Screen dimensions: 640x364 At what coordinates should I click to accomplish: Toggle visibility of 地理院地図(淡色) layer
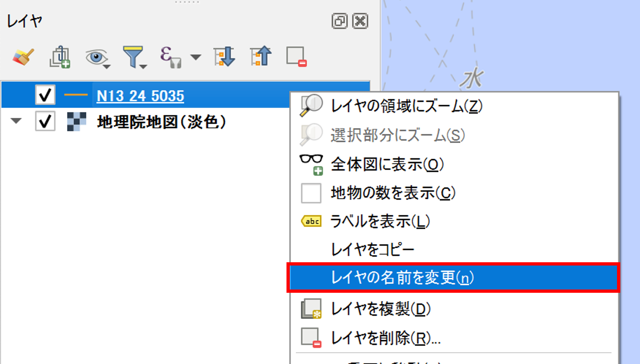[45, 121]
